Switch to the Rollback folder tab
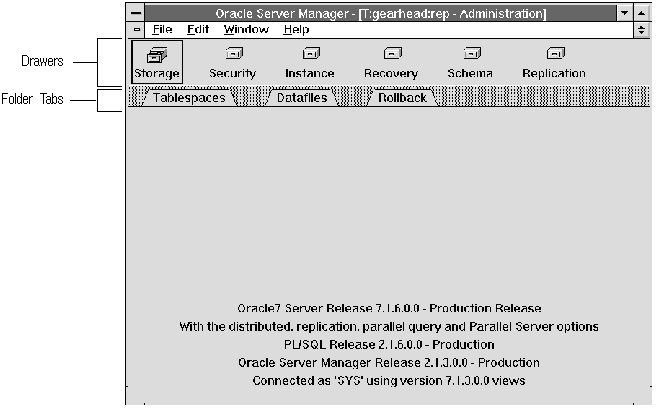656x409 pixels. pyautogui.click(x=402, y=98)
